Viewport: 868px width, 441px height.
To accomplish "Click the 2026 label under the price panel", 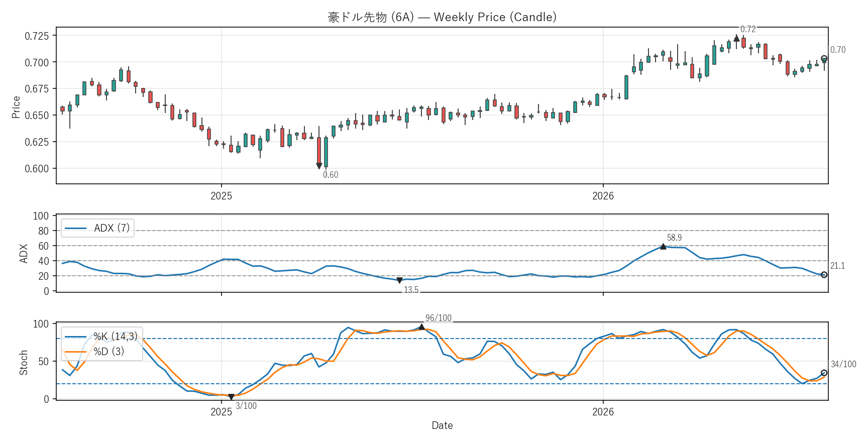I will 603,196.
